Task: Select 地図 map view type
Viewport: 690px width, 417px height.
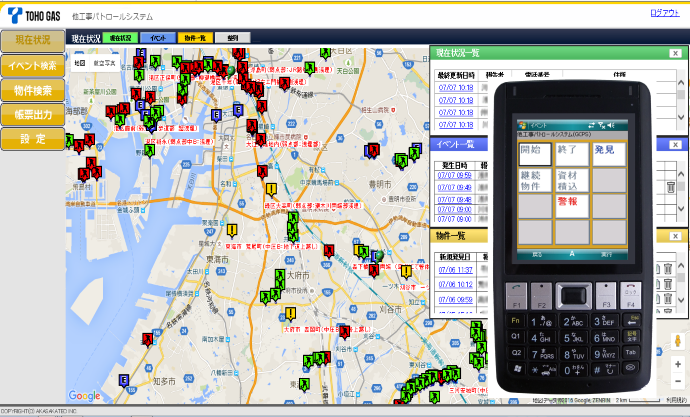Action: [x=80, y=63]
